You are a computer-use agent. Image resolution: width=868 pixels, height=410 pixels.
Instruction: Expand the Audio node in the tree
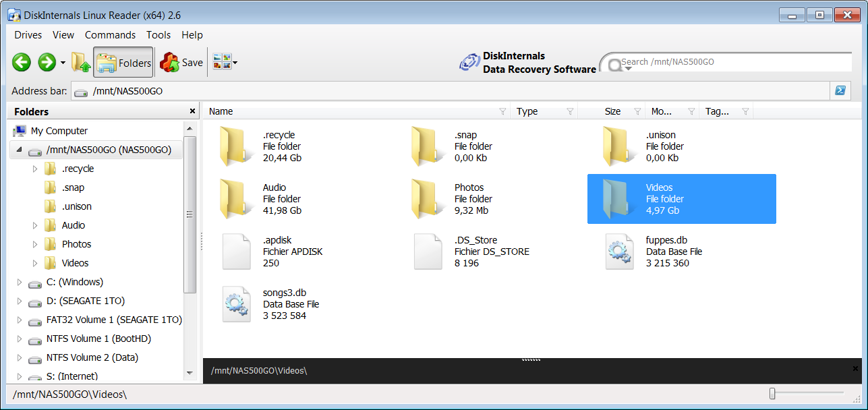(x=35, y=225)
